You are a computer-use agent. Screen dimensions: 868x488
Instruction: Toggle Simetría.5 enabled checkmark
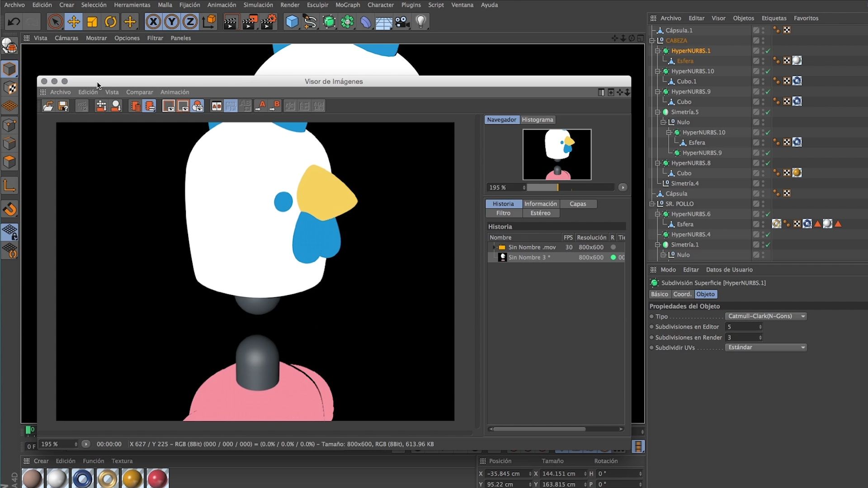(768, 112)
